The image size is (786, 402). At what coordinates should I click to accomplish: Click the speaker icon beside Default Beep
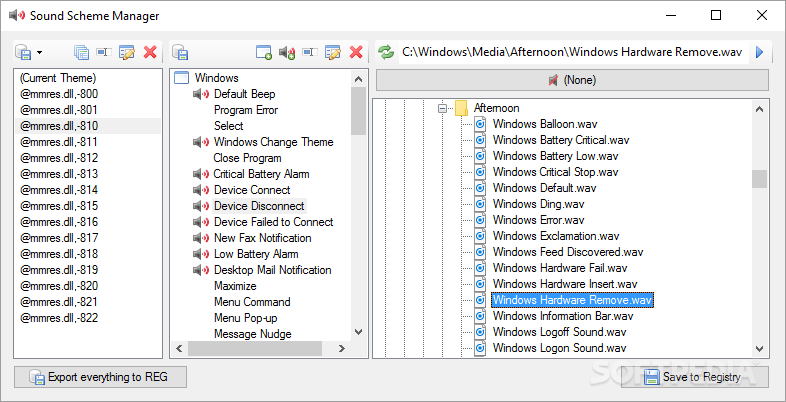[x=201, y=94]
